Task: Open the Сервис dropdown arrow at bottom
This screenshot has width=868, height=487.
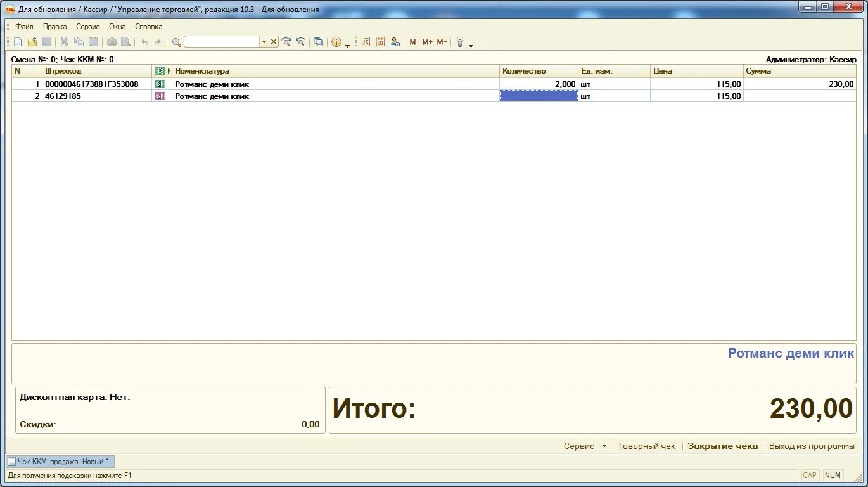Action: (604, 446)
